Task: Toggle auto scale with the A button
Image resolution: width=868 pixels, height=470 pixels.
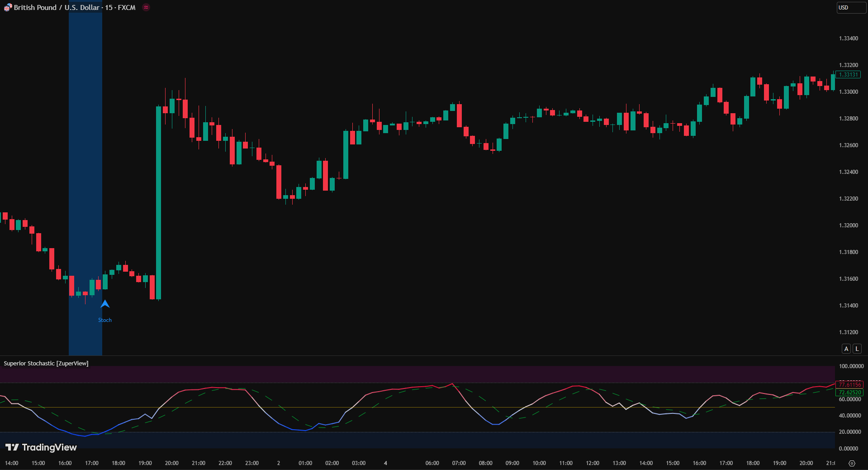Action: pyautogui.click(x=846, y=349)
